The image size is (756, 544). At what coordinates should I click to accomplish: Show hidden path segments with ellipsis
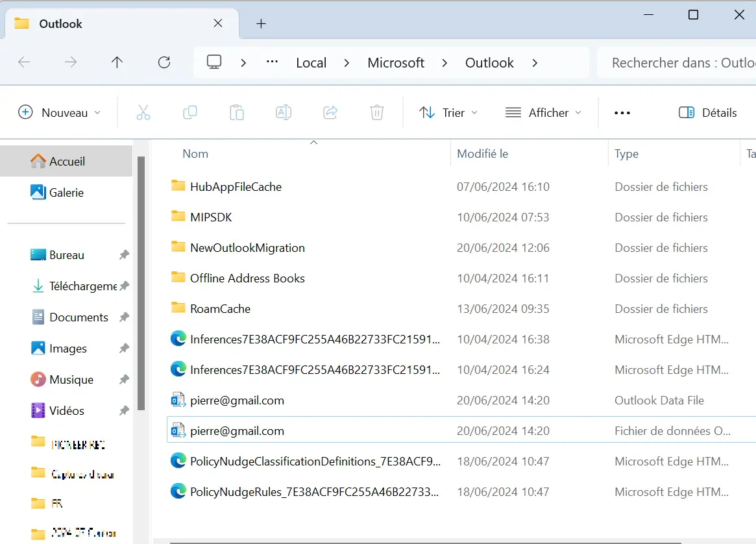tap(272, 62)
